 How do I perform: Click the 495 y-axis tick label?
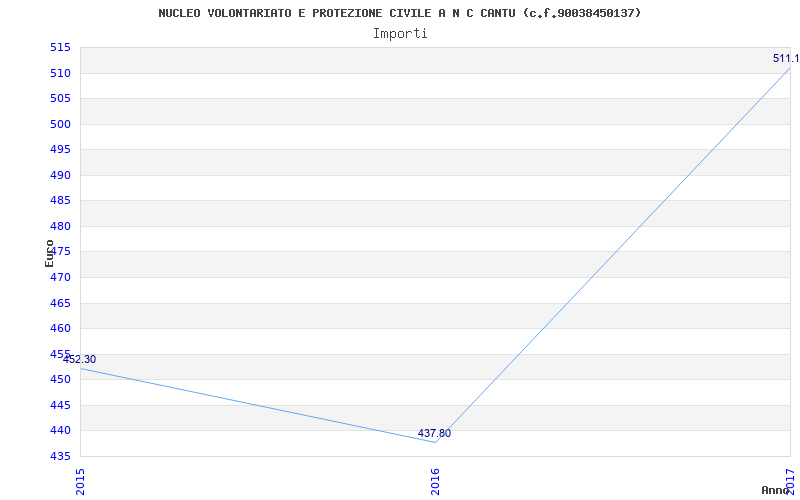click(60, 149)
